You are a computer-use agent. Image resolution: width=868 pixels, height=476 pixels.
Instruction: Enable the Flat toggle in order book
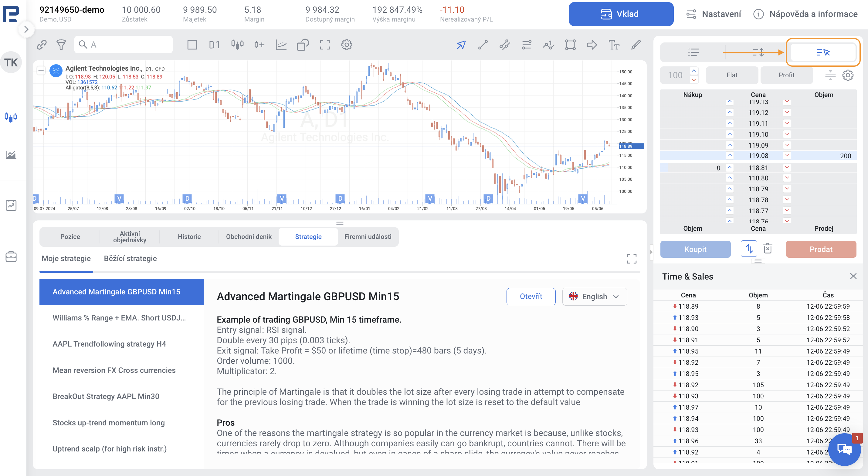click(x=731, y=75)
